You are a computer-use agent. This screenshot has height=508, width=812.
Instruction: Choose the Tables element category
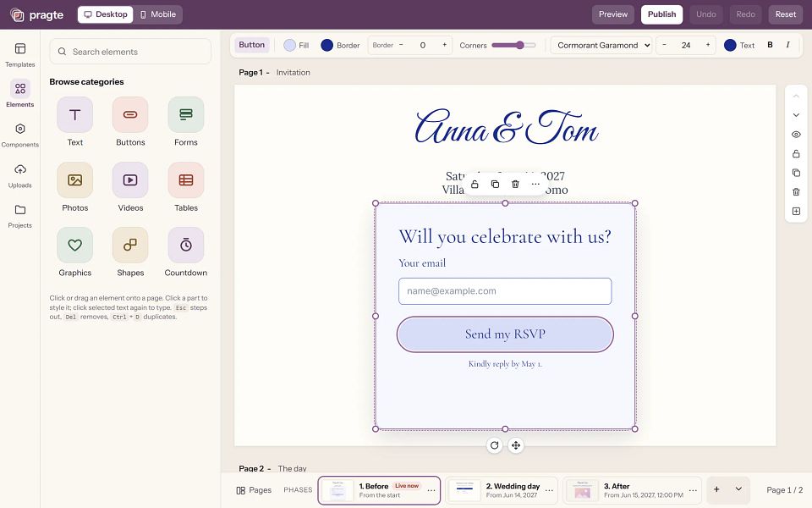186,187
